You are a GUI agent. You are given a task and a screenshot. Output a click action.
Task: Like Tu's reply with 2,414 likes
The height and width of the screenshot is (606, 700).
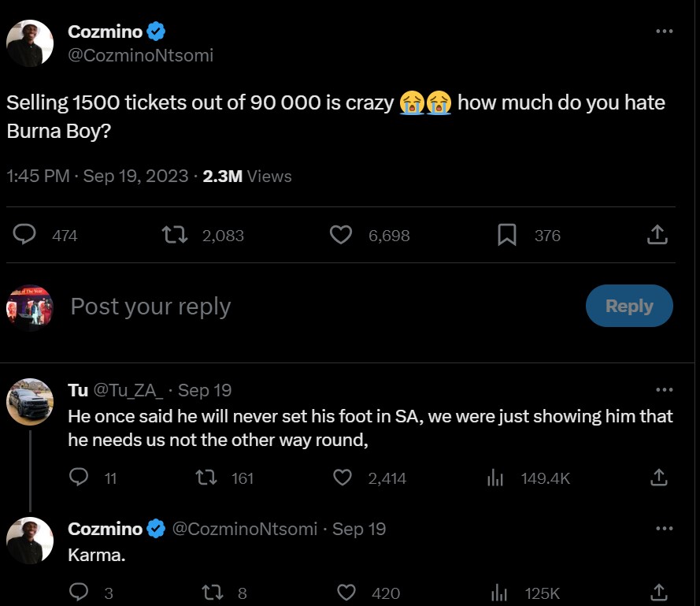point(342,478)
